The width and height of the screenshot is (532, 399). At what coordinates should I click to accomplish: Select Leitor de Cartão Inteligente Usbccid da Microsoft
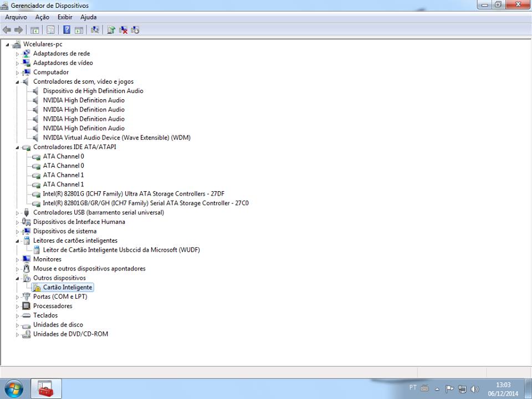pyautogui.click(x=121, y=250)
